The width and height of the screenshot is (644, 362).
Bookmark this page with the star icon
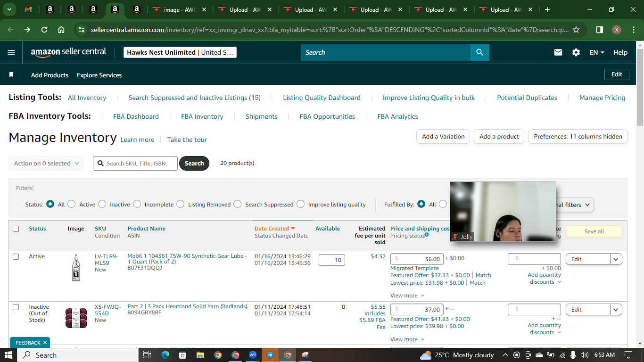pos(576,30)
